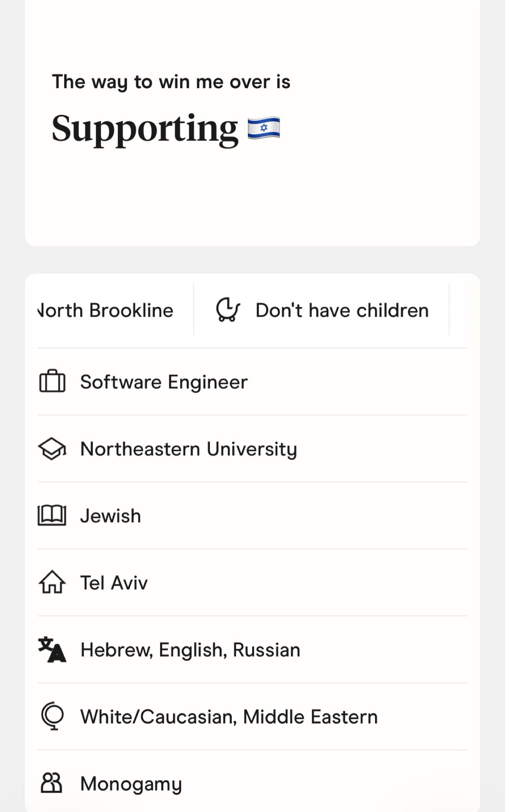Tap the translation languages icon
The image size is (505, 812).
[x=52, y=649]
